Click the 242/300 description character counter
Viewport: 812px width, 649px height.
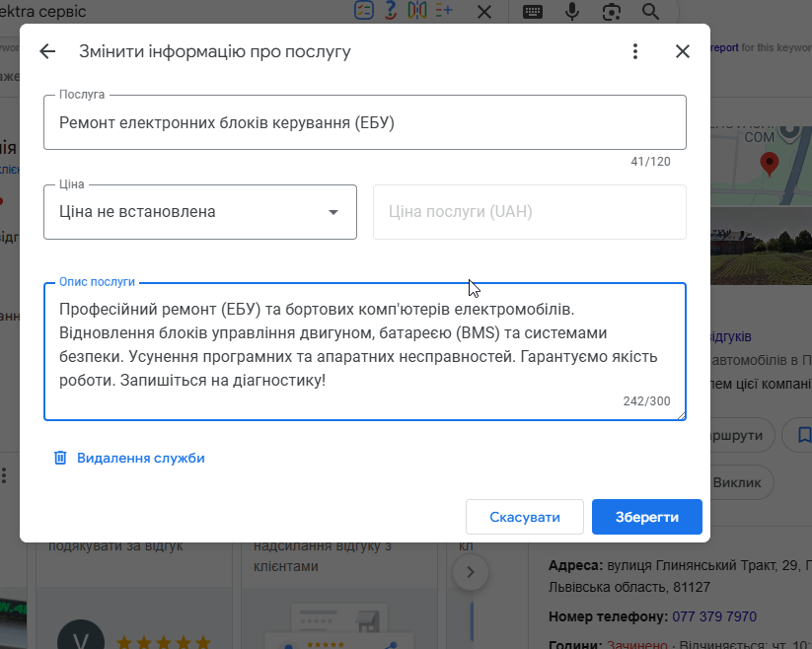click(646, 401)
